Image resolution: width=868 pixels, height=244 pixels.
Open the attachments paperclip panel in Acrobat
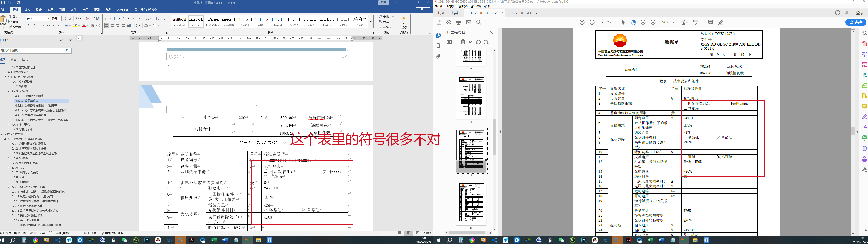(438, 57)
